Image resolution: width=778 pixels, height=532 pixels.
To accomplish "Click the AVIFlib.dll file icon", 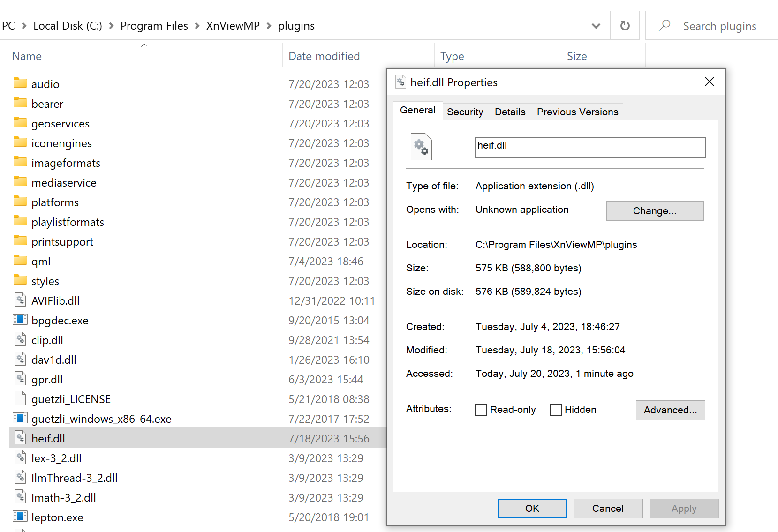I will coord(20,300).
